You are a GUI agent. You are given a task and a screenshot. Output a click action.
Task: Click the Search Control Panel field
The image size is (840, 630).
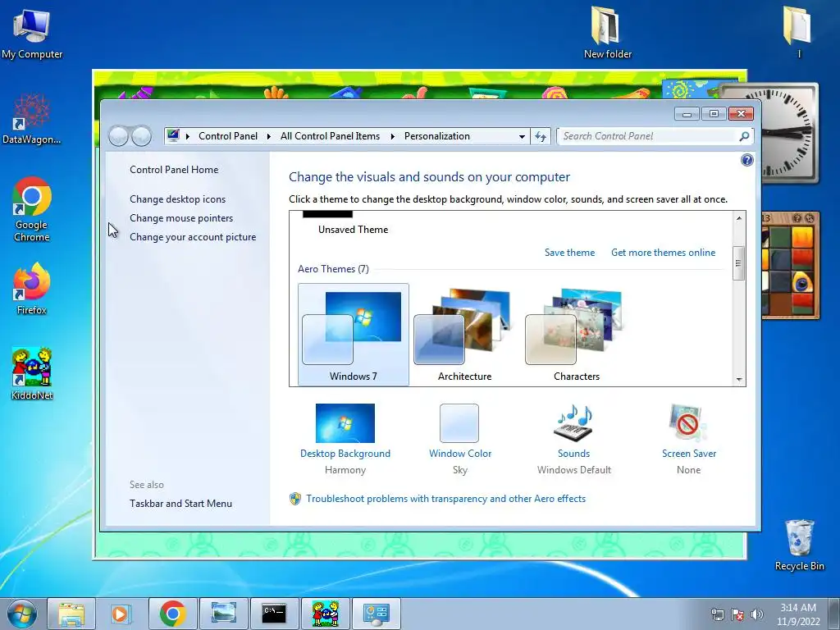(648, 136)
